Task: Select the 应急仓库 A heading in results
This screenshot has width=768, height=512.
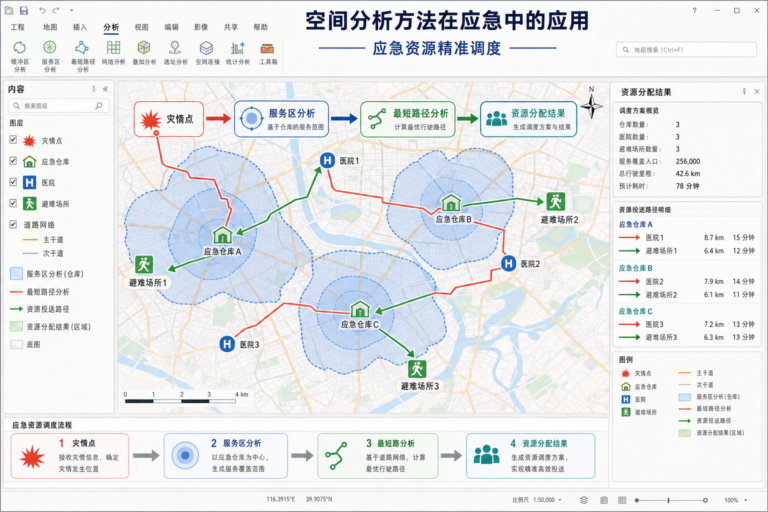Action: point(636,224)
